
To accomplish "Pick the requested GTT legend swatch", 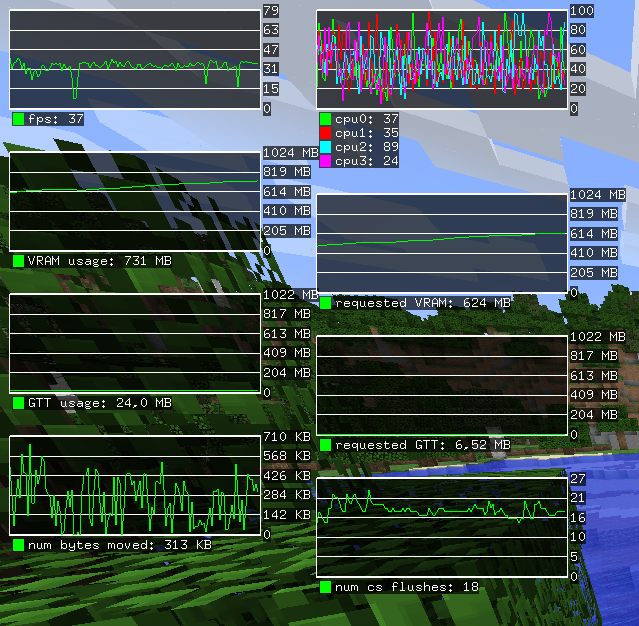I will point(325,445).
